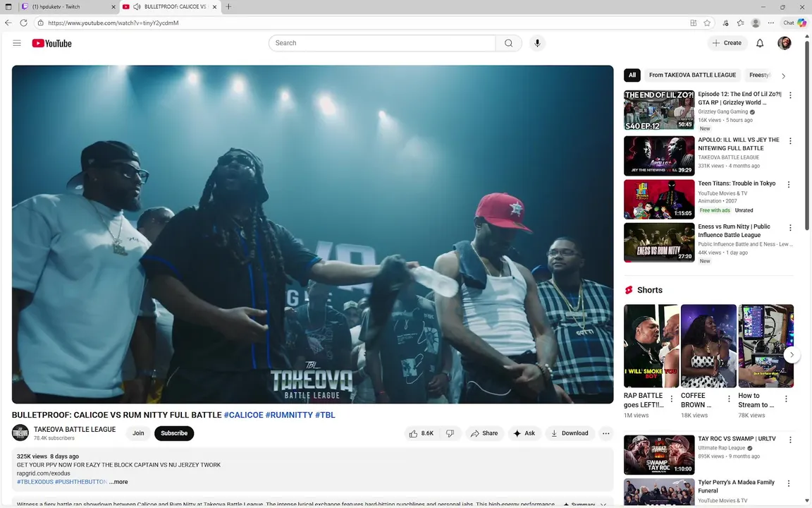Like the video with thumbs up

(422, 433)
